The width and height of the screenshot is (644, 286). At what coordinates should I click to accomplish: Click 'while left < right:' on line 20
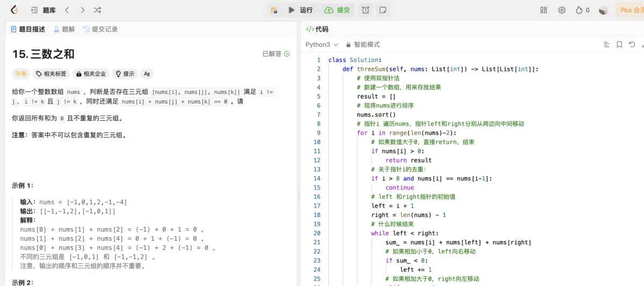point(405,233)
